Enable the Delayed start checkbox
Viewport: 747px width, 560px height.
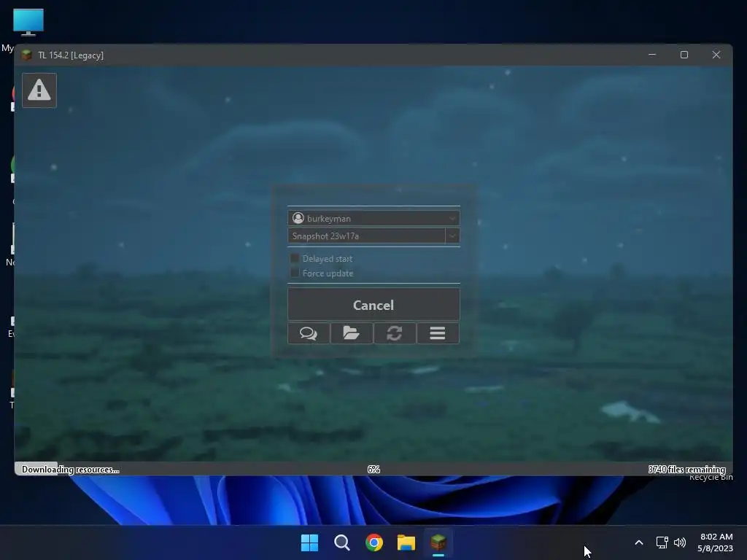point(295,259)
